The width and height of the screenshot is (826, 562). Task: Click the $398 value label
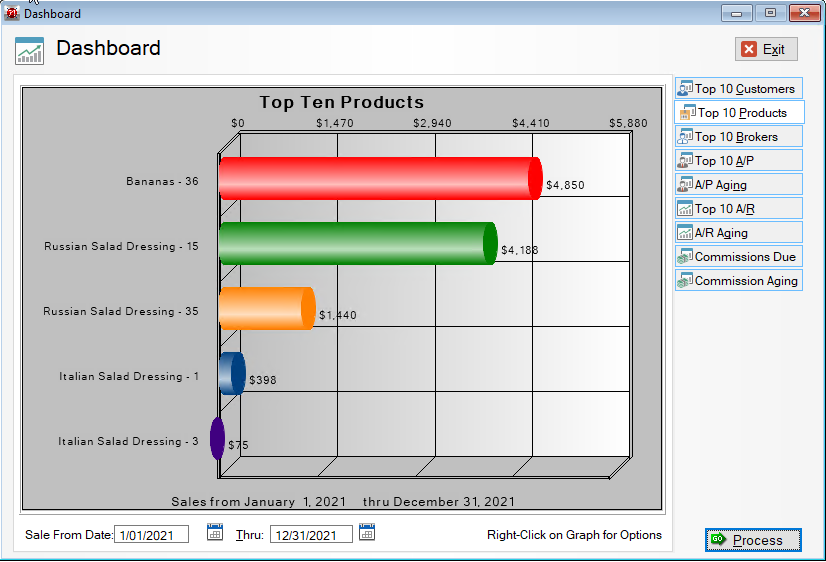point(263,380)
